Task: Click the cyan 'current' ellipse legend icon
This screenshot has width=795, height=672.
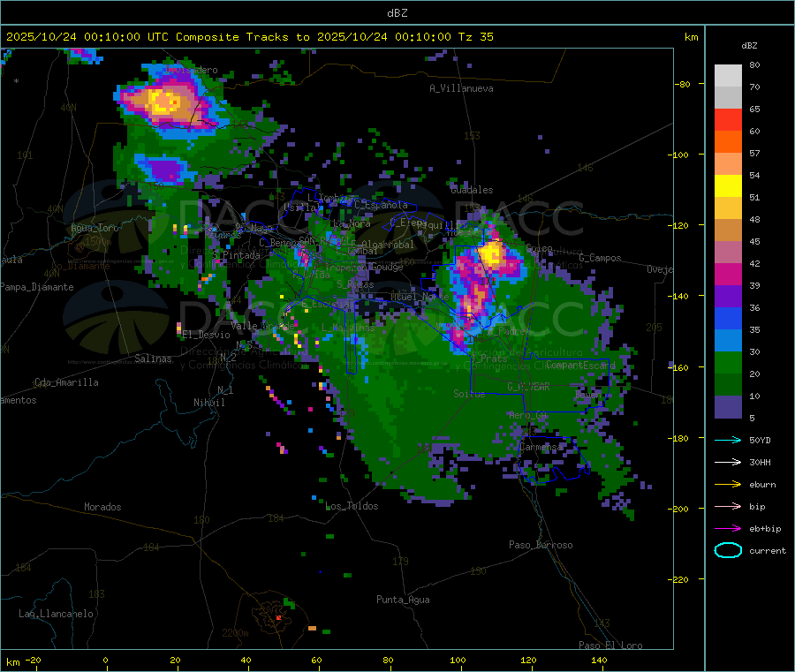Action: [x=728, y=550]
